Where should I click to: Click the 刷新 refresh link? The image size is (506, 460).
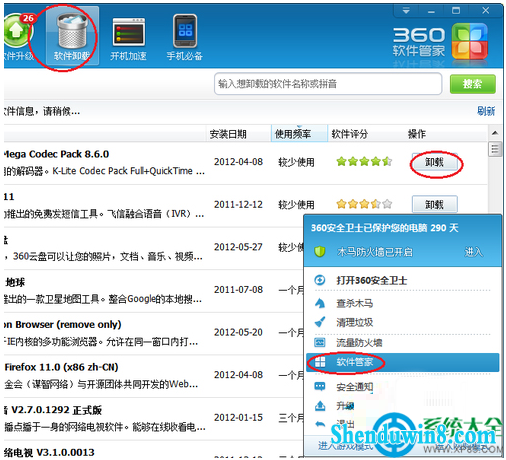486,111
